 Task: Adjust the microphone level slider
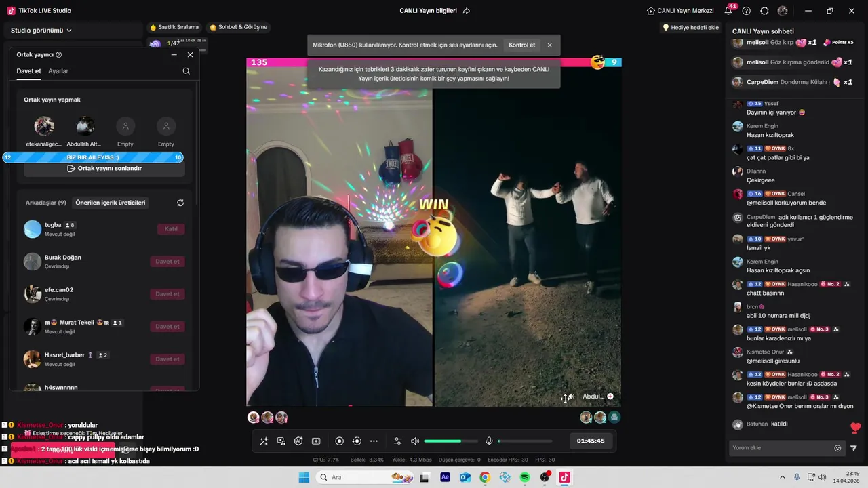coord(526,441)
